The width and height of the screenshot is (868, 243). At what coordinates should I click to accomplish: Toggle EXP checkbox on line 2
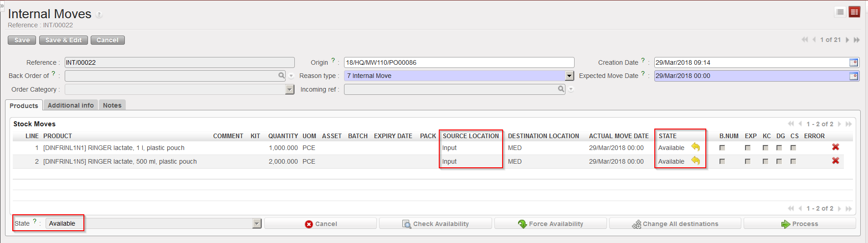pos(748,161)
